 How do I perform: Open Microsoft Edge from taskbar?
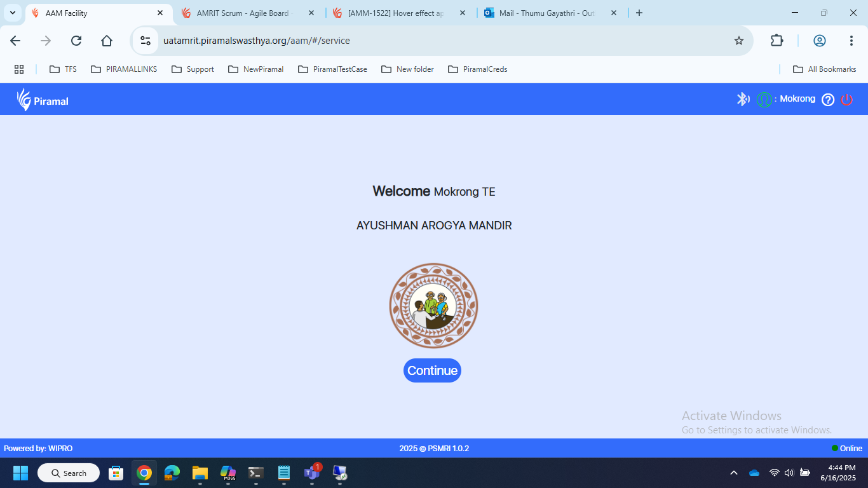172,473
